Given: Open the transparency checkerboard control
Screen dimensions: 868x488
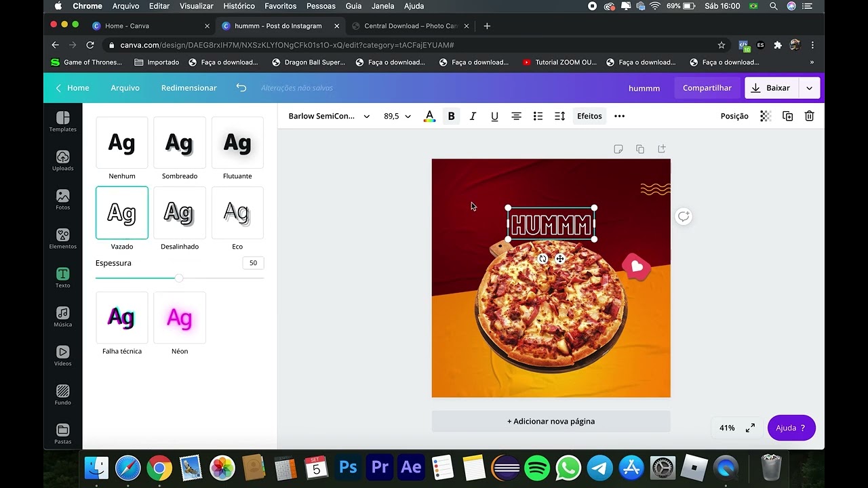Looking at the screenshot, I should [766, 116].
